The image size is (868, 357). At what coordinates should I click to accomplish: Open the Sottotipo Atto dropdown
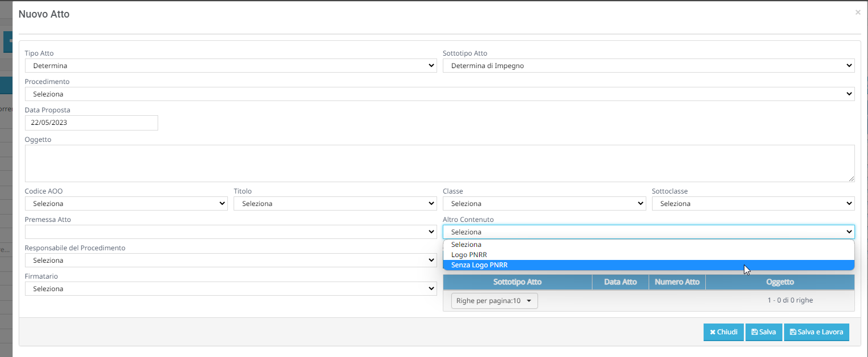648,66
